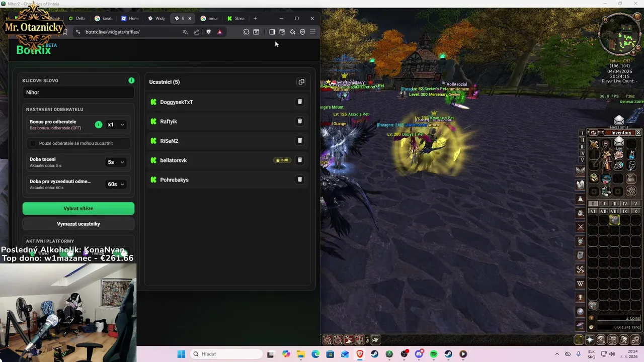Click 'Vymazat ucastniky' button
This screenshot has height=362, width=644.
click(x=78, y=224)
